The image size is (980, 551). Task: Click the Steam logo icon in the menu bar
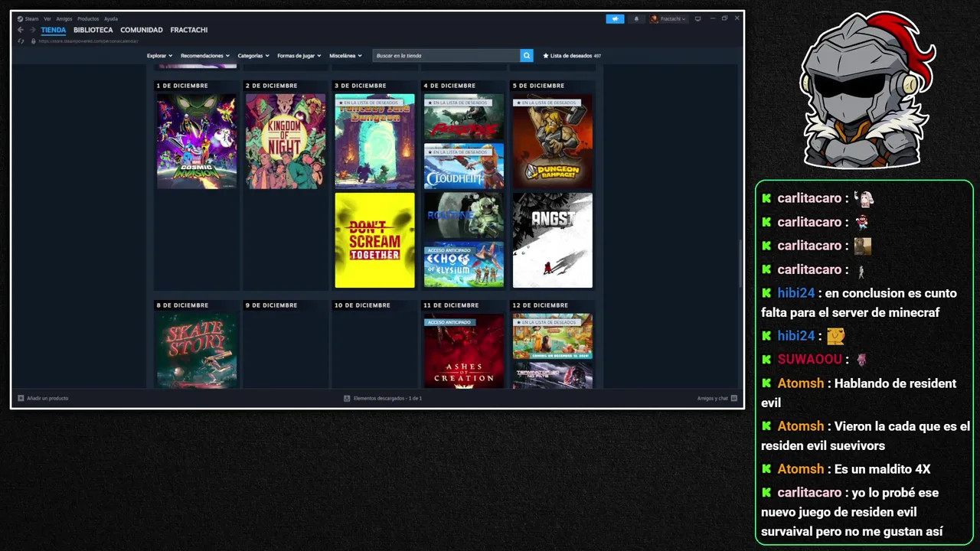click(20, 18)
